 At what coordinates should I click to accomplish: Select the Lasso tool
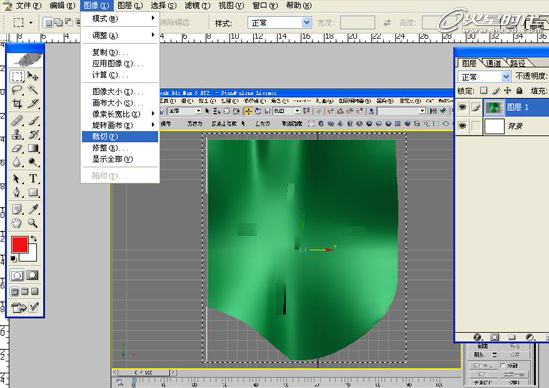click(x=16, y=90)
